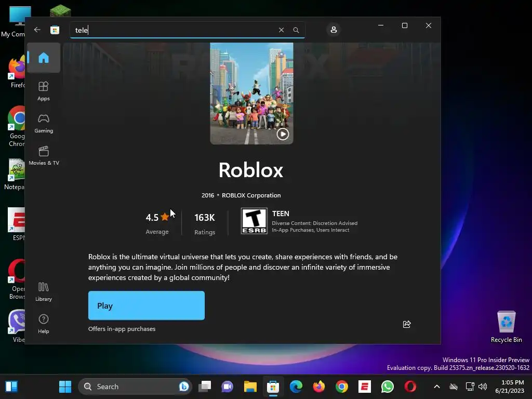Viewport: 532px width, 399px height.
Task: Click the search magnifier icon in Store
Action: click(x=296, y=30)
